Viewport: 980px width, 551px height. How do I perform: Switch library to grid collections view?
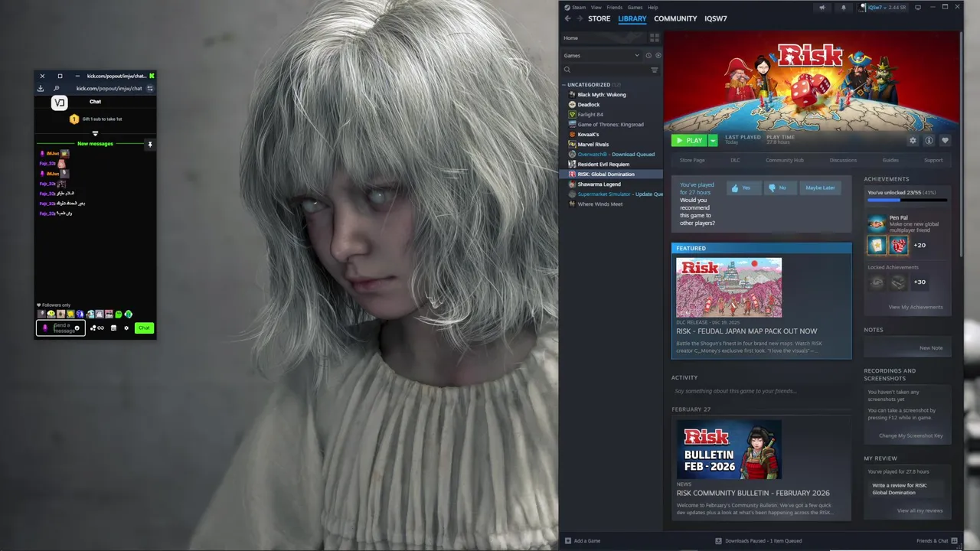[x=655, y=37]
